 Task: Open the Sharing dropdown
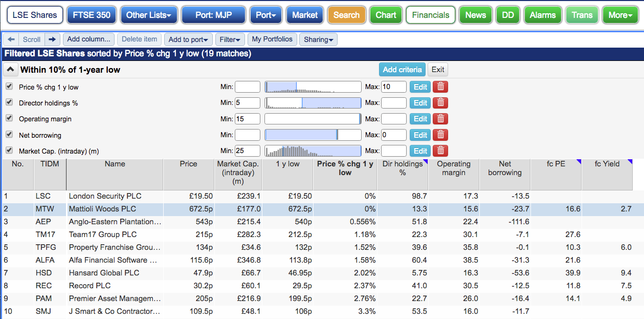(x=318, y=39)
